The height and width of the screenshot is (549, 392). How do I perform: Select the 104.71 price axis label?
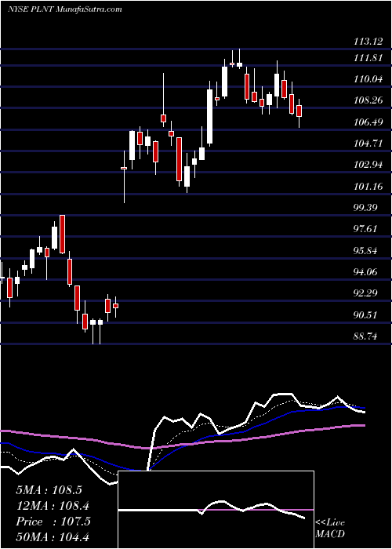coord(368,144)
